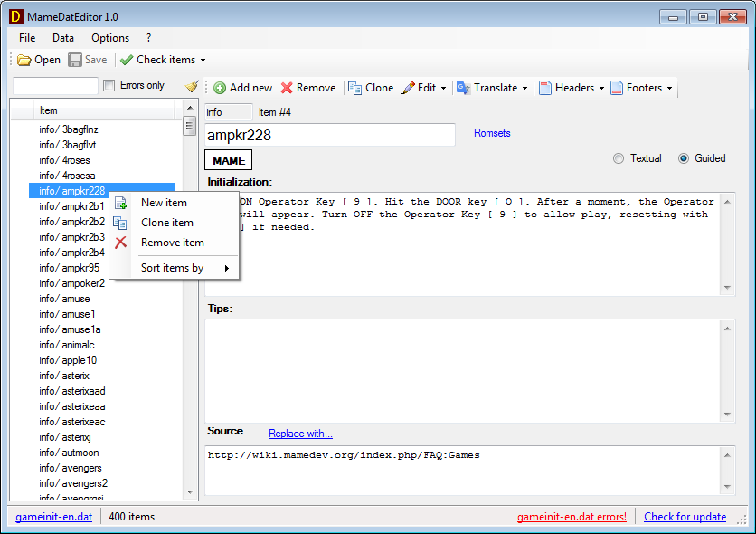Click the Headers page icon
The image size is (756, 534).
pos(545,88)
